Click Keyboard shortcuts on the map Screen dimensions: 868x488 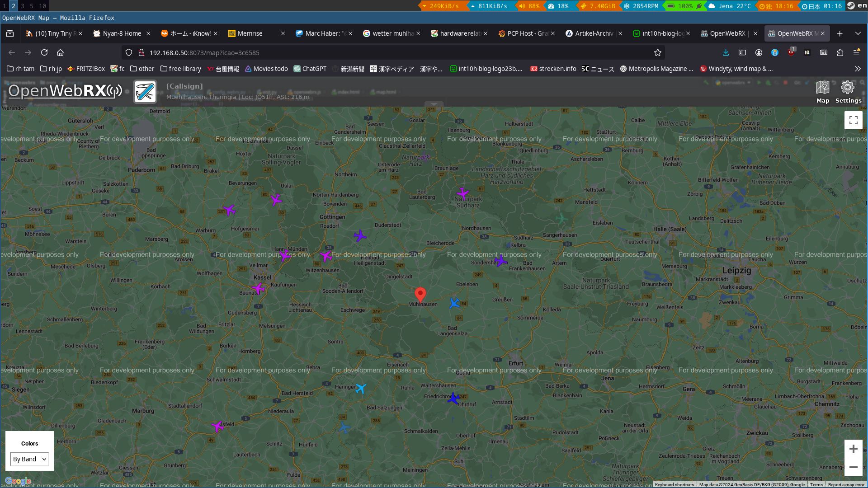pyautogui.click(x=674, y=484)
